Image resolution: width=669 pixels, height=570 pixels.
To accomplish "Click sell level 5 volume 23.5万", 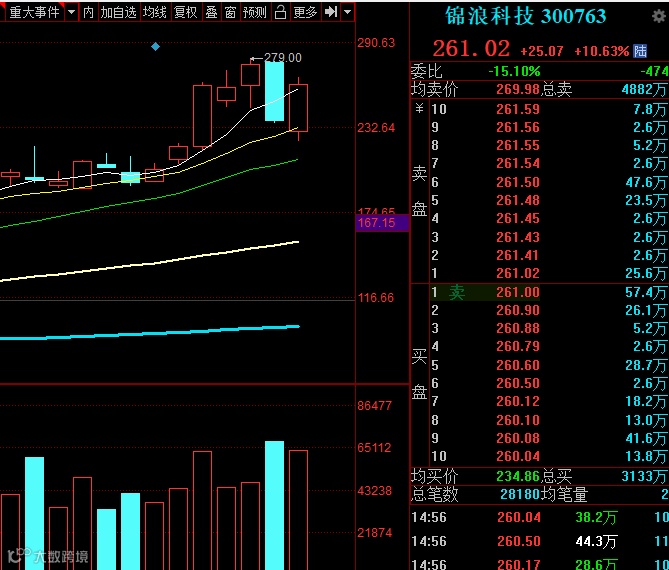I will tap(646, 201).
